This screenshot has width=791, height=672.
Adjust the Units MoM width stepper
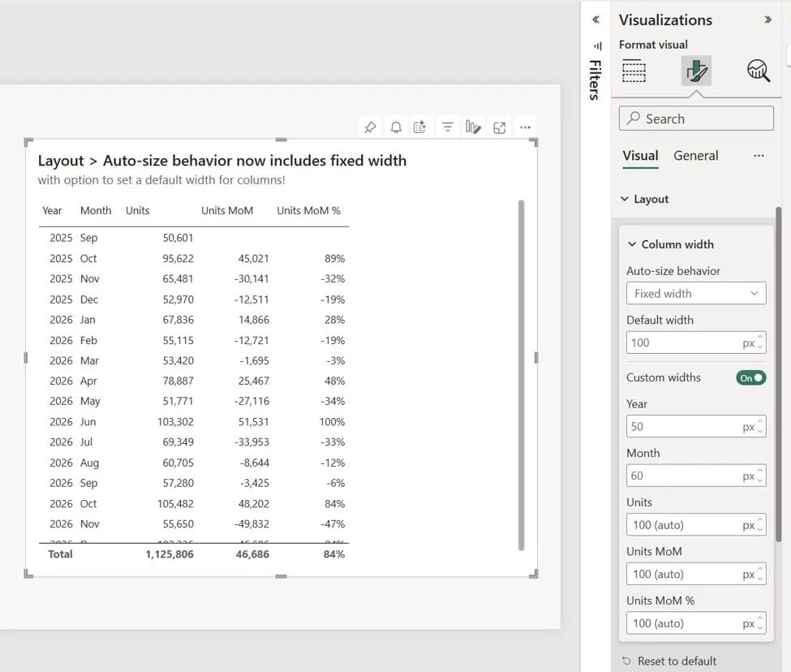click(759, 574)
